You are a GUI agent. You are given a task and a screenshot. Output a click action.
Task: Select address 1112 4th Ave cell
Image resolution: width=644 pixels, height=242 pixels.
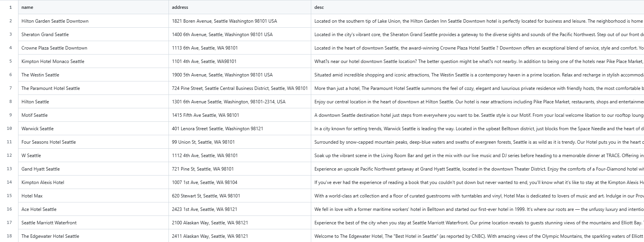click(240, 156)
